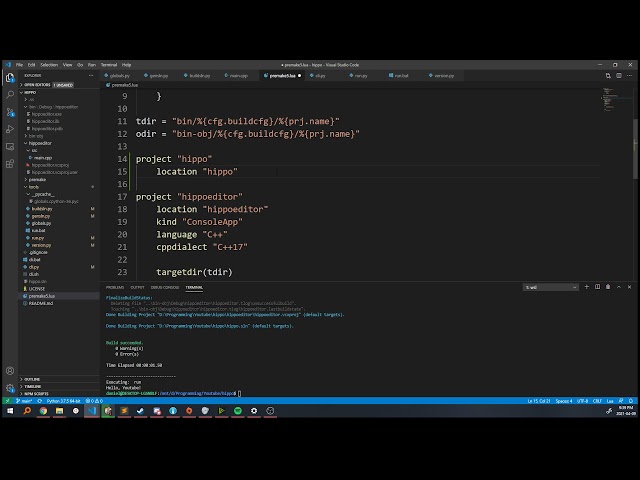The width and height of the screenshot is (640, 480).
Task: Click the Python interpreter in the status bar
Action: click(63, 401)
